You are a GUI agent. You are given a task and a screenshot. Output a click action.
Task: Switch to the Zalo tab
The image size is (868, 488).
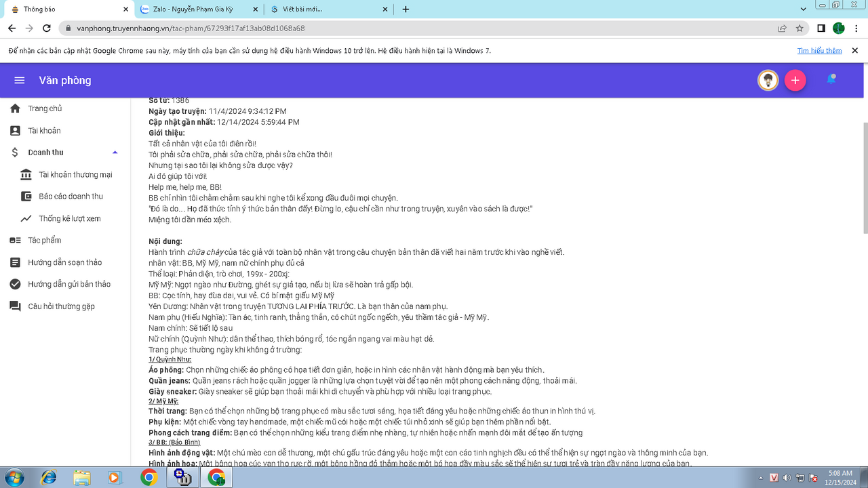coord(197,9)
